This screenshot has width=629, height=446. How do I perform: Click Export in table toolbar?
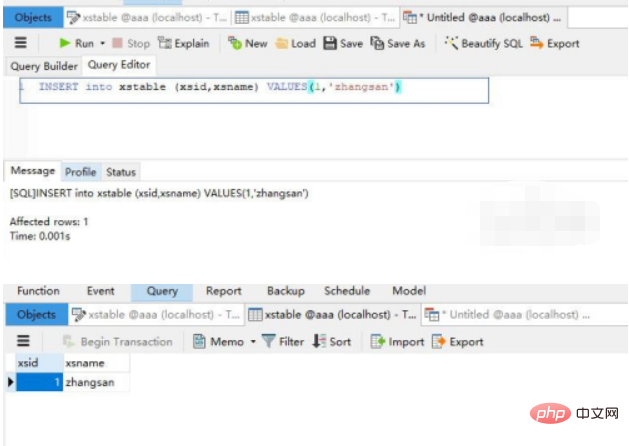(x=458, y=342)
